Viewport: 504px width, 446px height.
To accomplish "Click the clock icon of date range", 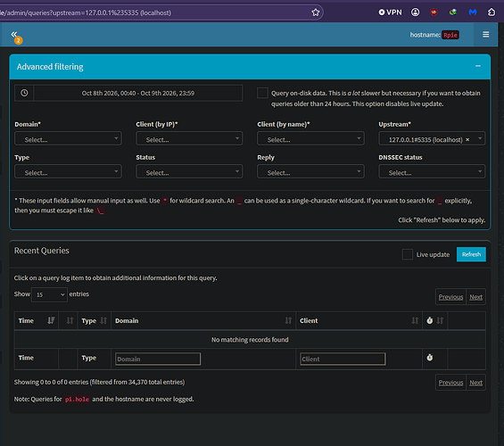I will pos(24,93).
